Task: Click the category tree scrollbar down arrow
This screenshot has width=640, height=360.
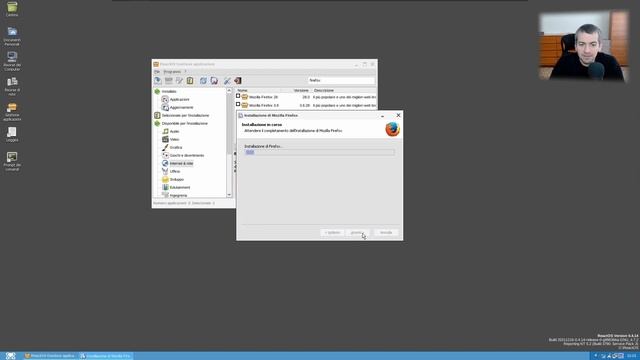Action: [x=229, y=195]
